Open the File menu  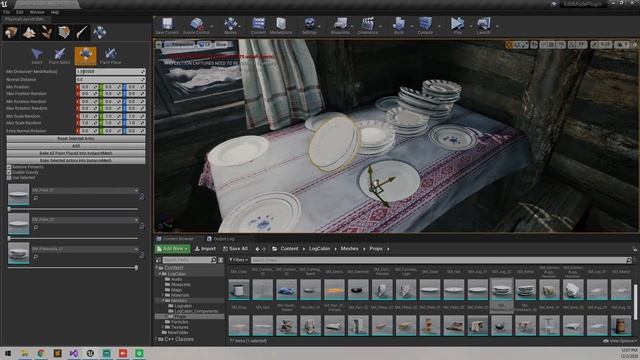tap(6, 12)
